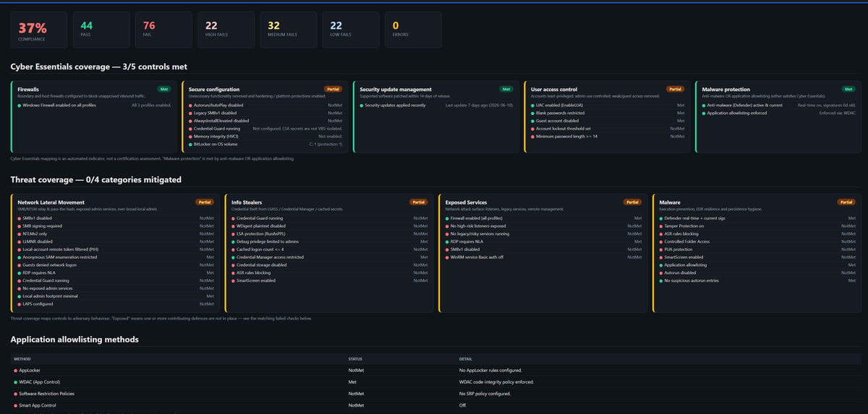Click the User access control card title
Viewport: 868px width, 414px height.
(554, 90)
